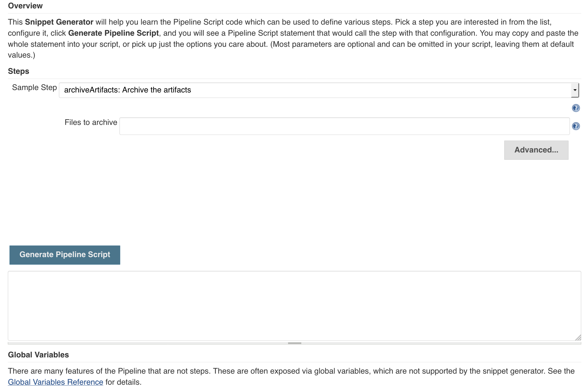Screen dimensions: 588x392
Task: Click the horizontal resize grip below output box
Action: click(x=295, y=343)
